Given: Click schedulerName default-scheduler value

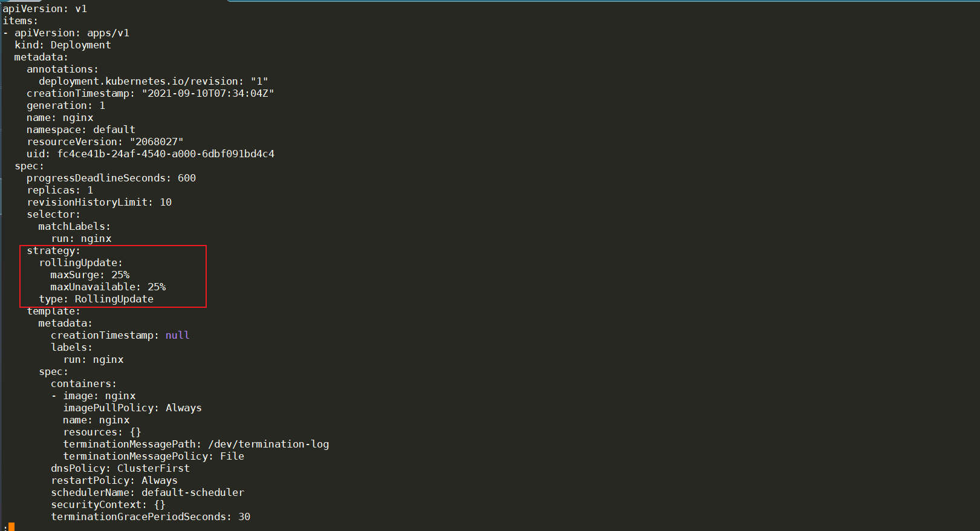Looking at the screenshot, I should click(x=193, y=493).
